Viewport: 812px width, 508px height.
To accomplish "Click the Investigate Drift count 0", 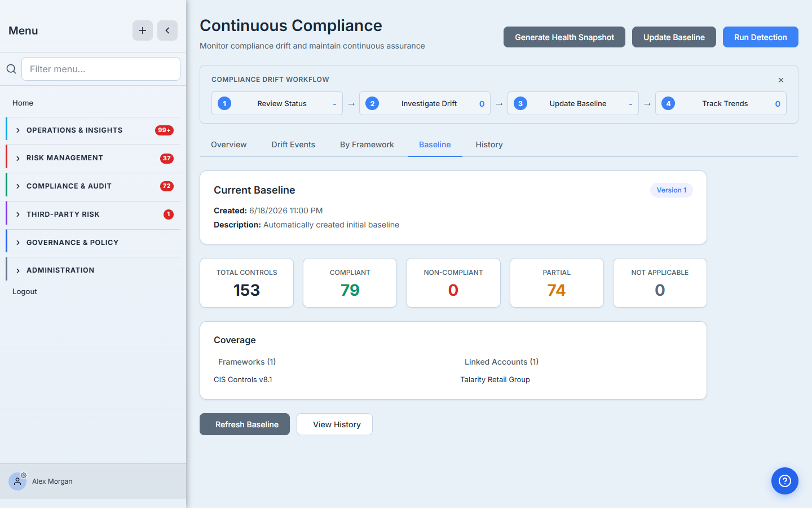I will click(482, 104).
